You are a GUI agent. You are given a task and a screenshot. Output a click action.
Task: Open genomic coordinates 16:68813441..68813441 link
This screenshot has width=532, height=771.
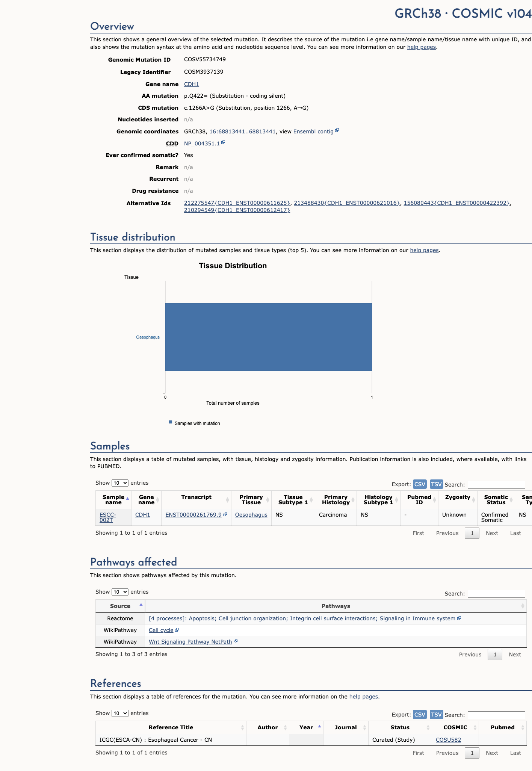242,132
